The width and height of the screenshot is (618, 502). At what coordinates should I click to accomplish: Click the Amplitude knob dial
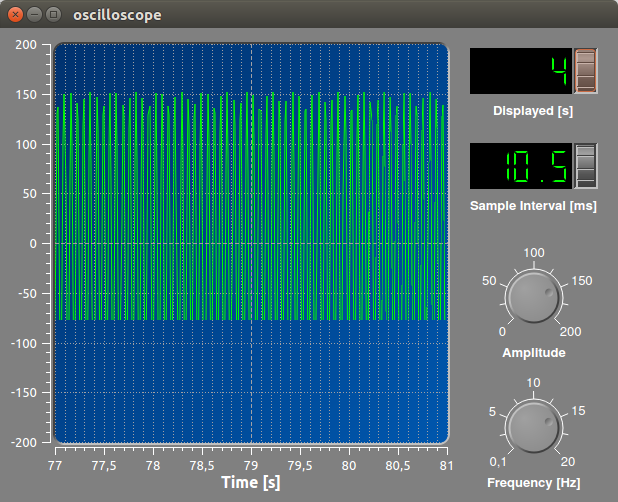(x=534, y=296)
